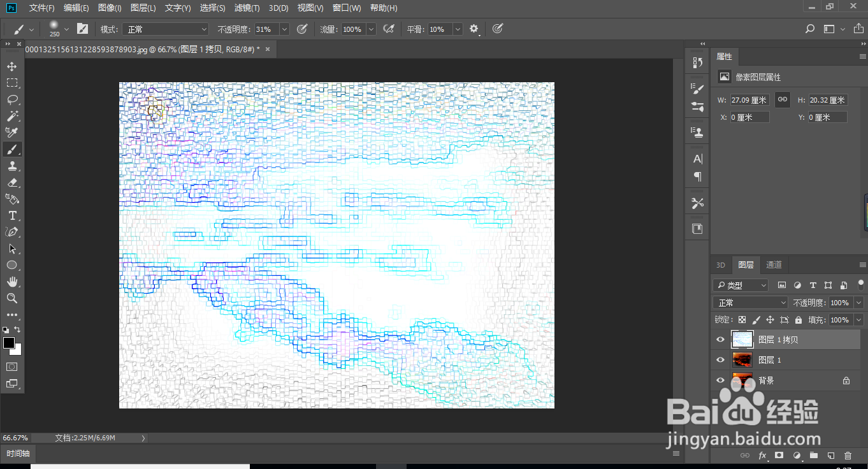Image resolution: width=868 pixels, height=469 pixels.
Task: Open the layer filter 类型 dropdown
Action: click(741, 285)
